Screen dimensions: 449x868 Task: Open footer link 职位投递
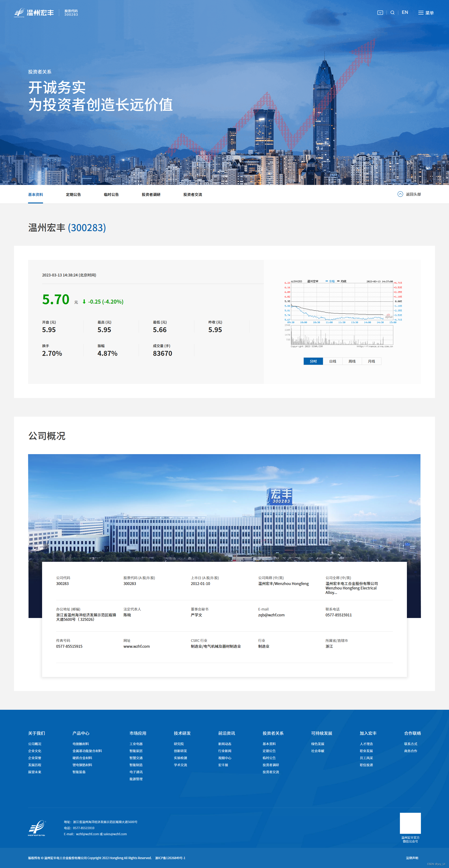click(x=366, y=765)
